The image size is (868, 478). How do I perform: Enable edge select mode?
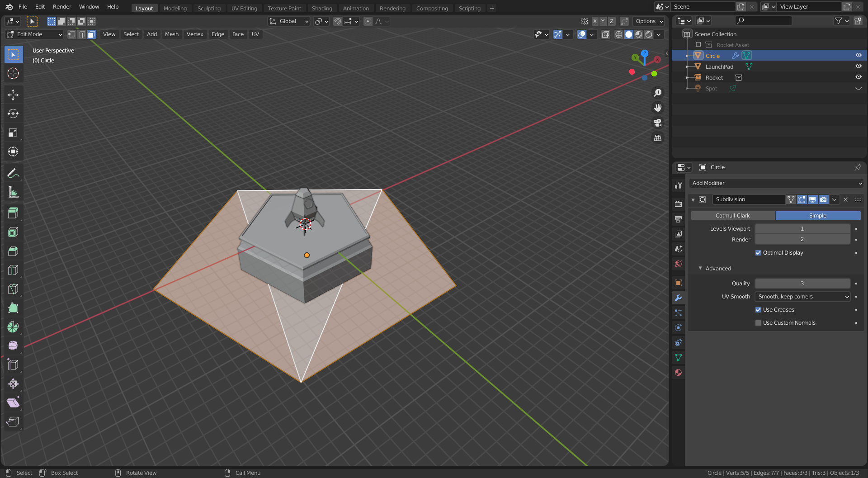click(x=81, y=34)
